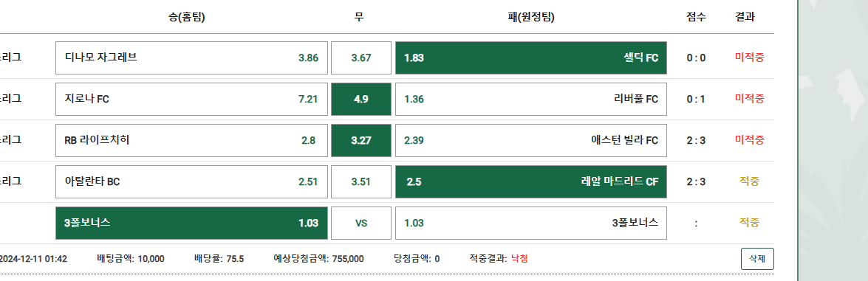Pick RB 라이프치히 home odds 2.8
This screenshot has width=868, height=281.
(191, 140)
